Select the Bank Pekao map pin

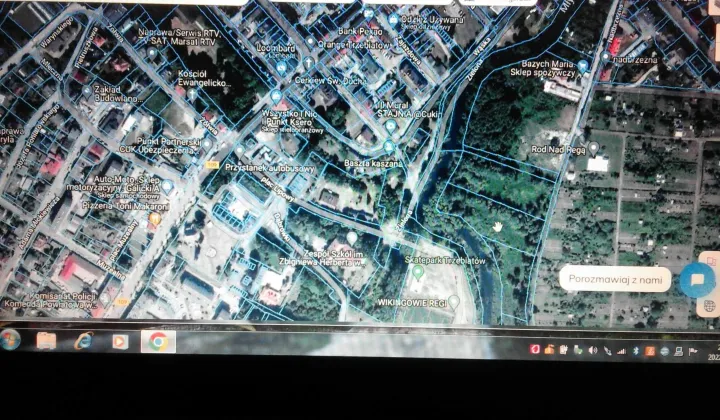(369, 14)
